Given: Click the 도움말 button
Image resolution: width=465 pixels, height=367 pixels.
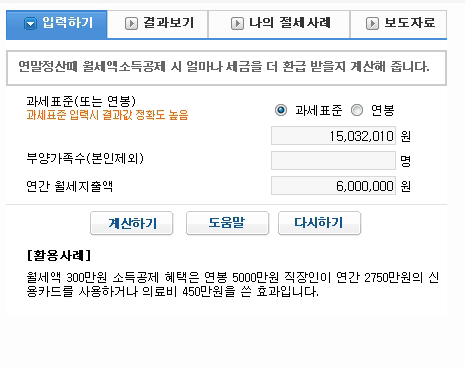Looking at the screenshot, I should tap(227, 223).
